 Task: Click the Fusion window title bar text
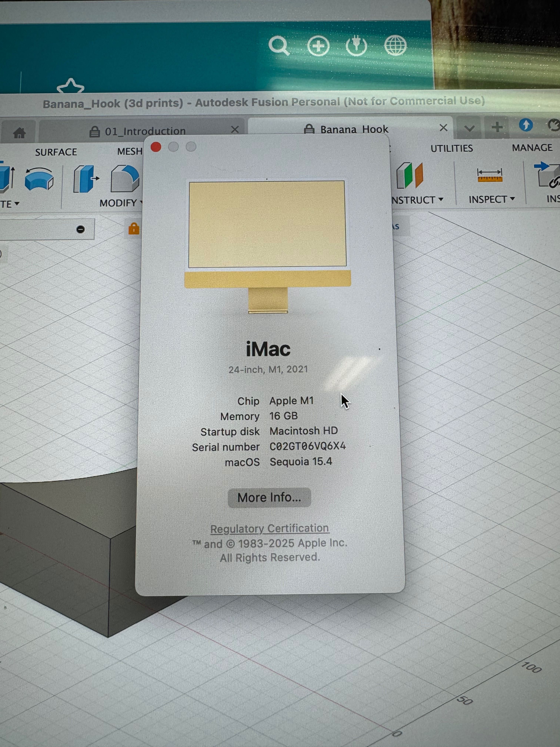pyautogui.click(x=264, y=102)
